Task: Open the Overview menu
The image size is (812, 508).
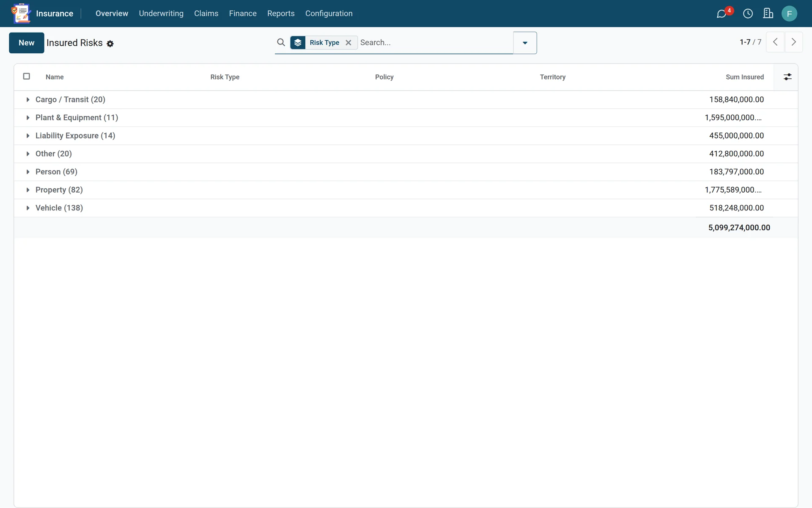Action: click(x=112, y=14)
